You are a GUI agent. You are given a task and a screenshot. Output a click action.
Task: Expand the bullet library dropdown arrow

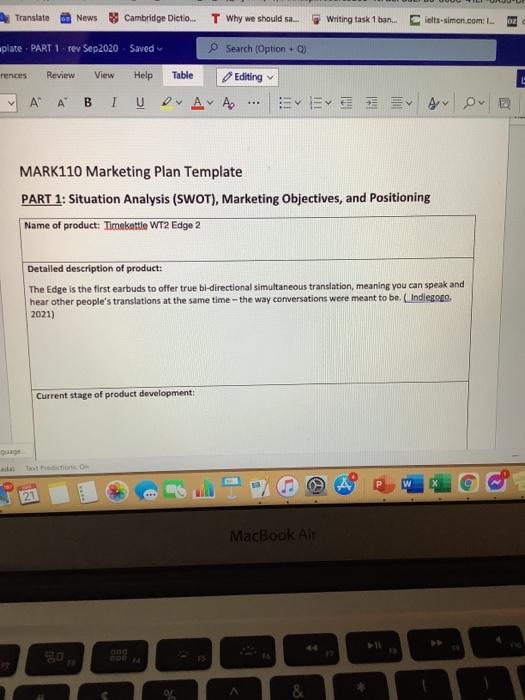click(x=298, y=104)
